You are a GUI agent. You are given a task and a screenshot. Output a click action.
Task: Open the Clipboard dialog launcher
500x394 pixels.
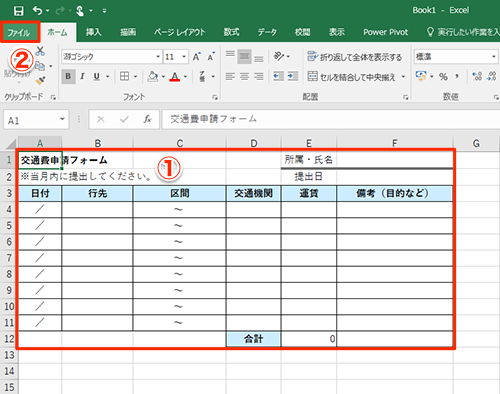53,97
